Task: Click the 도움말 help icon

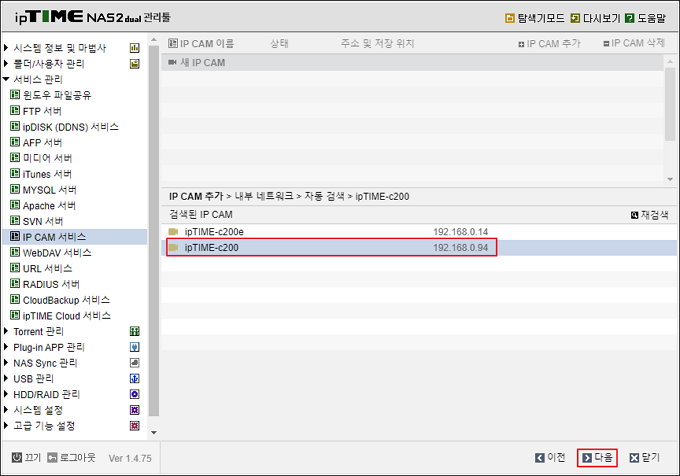Action: [x=630, y=18]
